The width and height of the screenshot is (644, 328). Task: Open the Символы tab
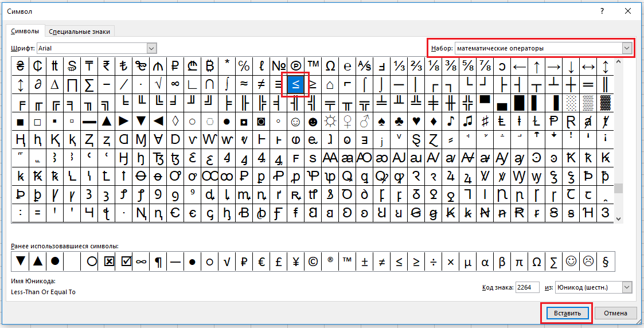[25, 32]
